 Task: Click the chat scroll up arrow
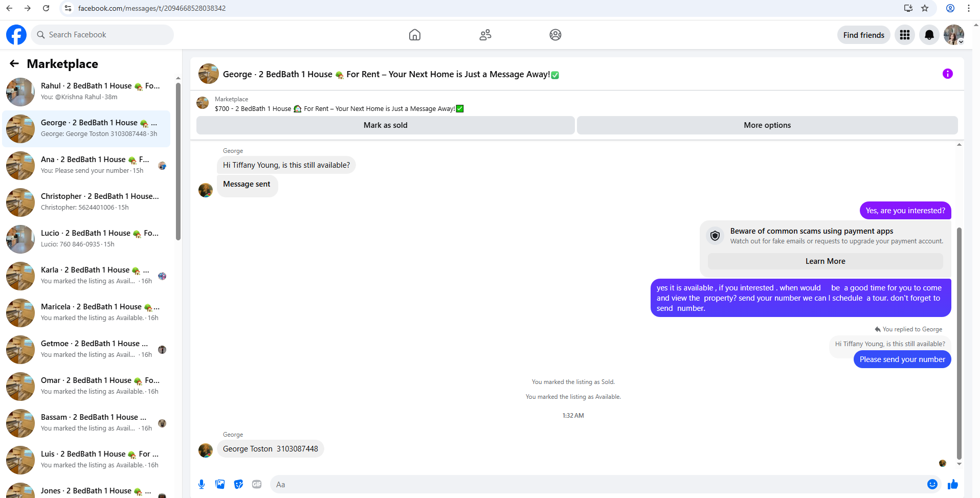(x=959, y=145)
